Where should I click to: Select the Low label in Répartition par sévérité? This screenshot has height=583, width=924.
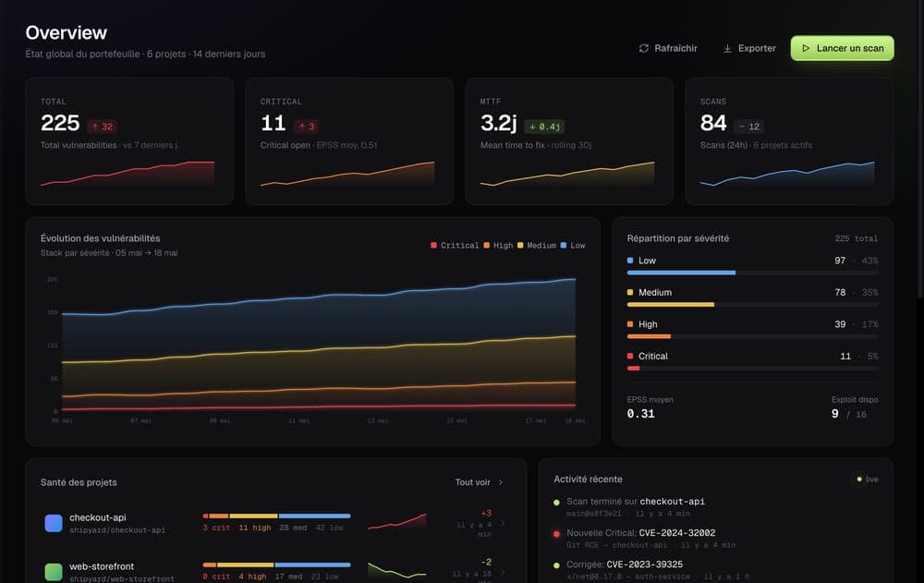click(x=647, y=261)
